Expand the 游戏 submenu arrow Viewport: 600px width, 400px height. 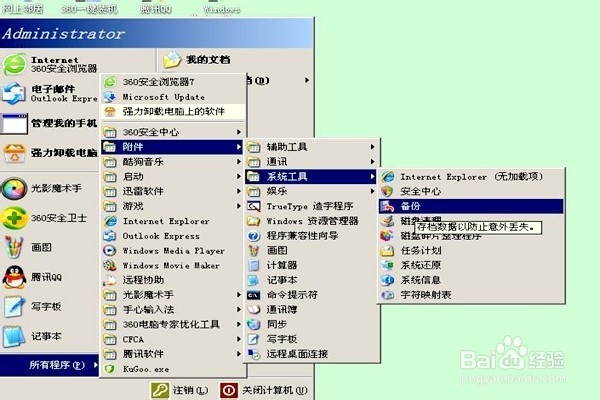[x=239, y=206]
